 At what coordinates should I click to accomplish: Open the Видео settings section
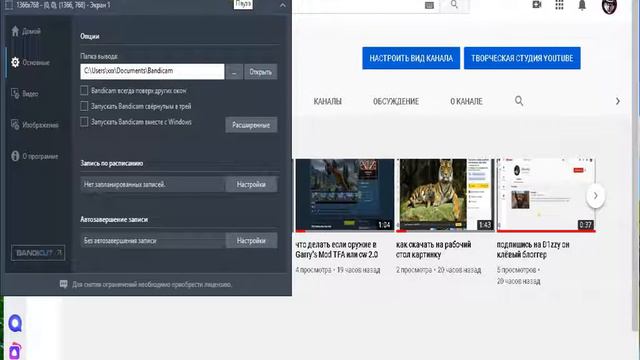(24, 93)
